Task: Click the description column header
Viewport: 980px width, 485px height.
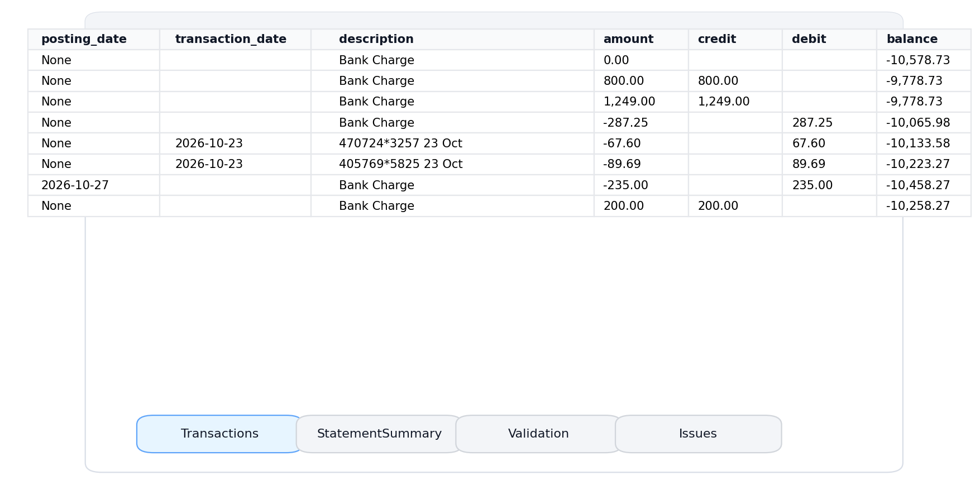Action: click(452, 39)
